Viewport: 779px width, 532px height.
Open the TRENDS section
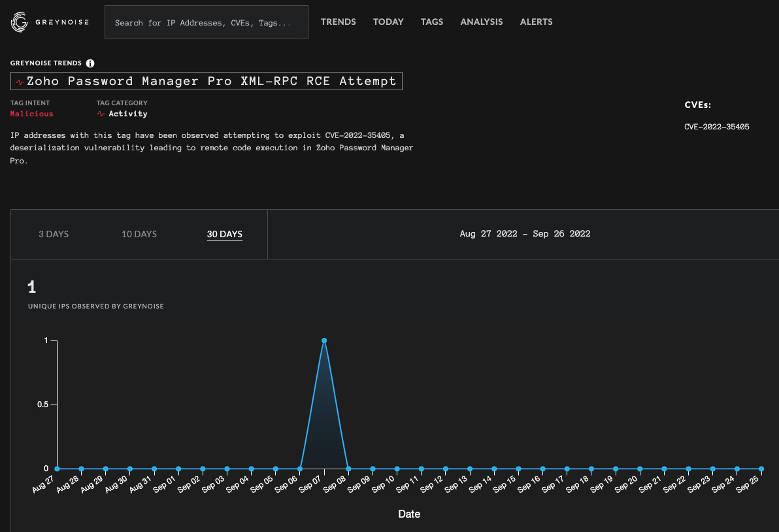coord(338,22)
